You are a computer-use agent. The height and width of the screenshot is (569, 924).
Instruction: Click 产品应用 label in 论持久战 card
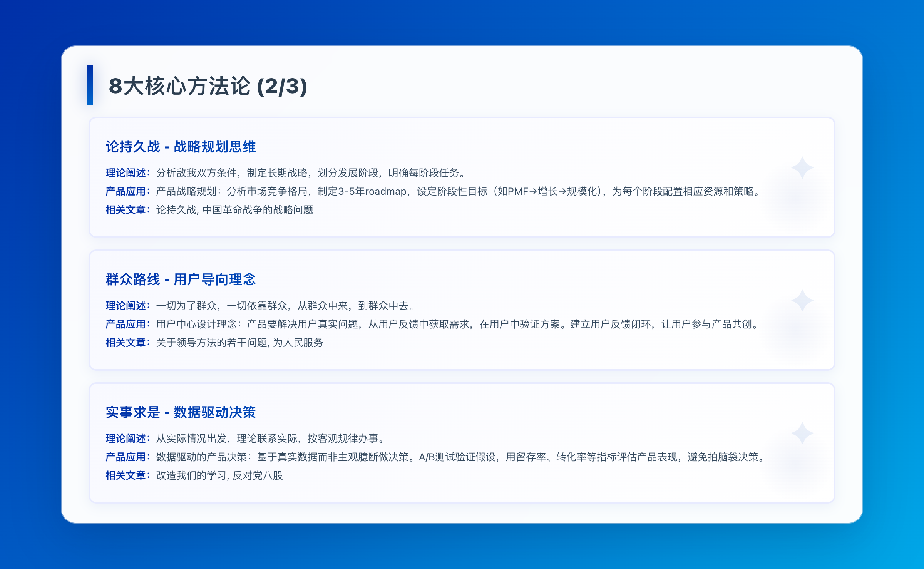coord(126,191)
